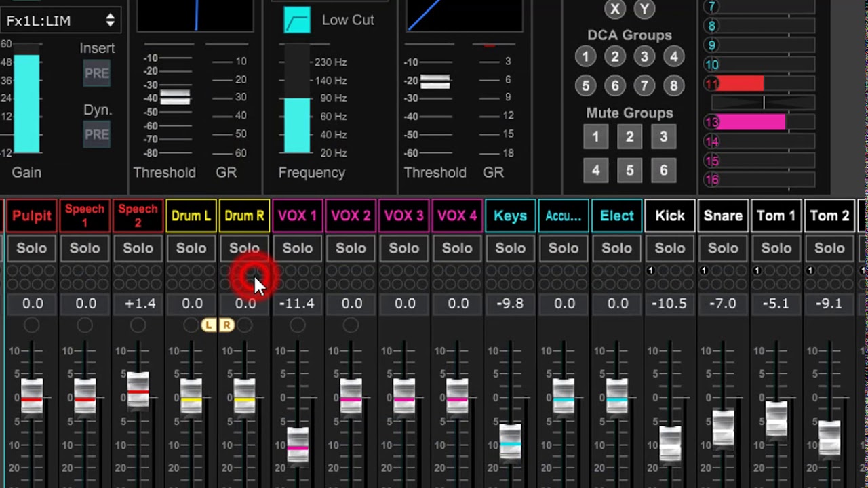Click the VOX 1 channel fader
Image resolution: width=868 pixels, height=488 pixels.
click(x=298, y=445)
